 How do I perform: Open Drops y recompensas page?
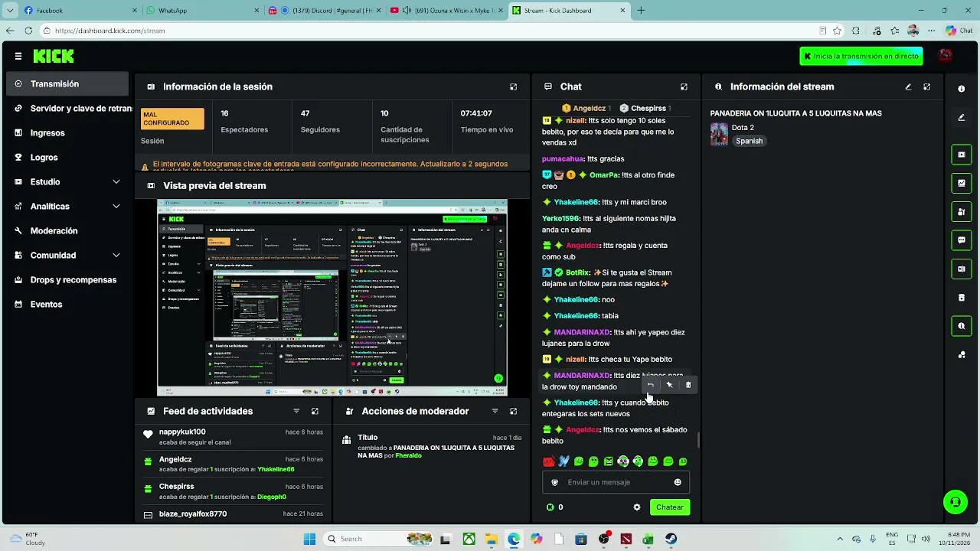point(67,279)
